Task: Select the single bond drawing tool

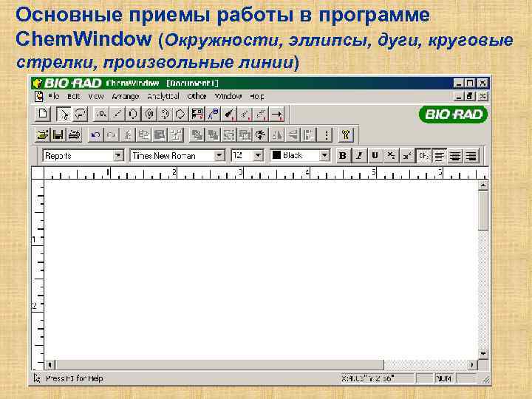Action: pos(117,114)
